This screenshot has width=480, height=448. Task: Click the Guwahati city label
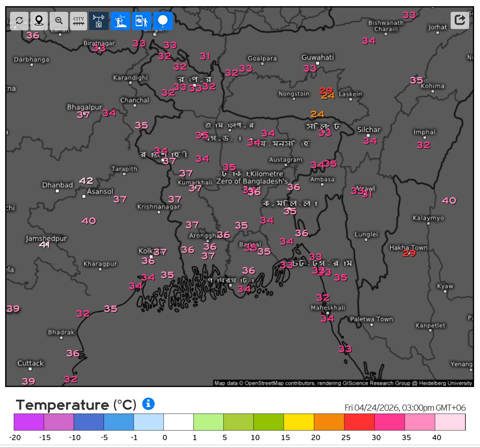(317, 57)
